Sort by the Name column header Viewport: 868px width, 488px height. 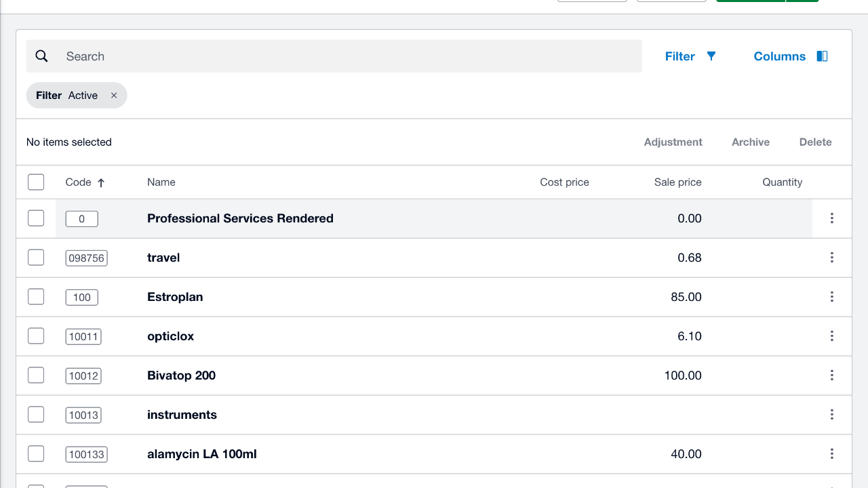[x=161, y=182]
